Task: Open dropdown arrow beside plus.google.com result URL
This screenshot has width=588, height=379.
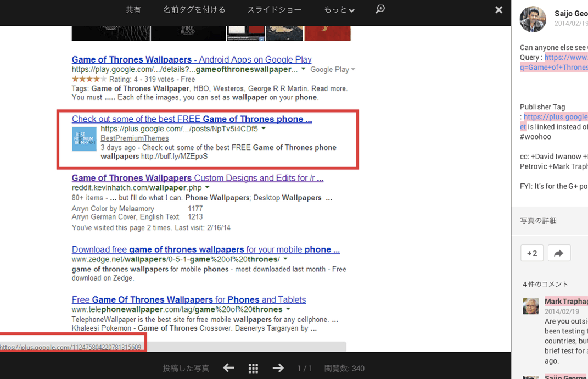Action: click(264, 129)
